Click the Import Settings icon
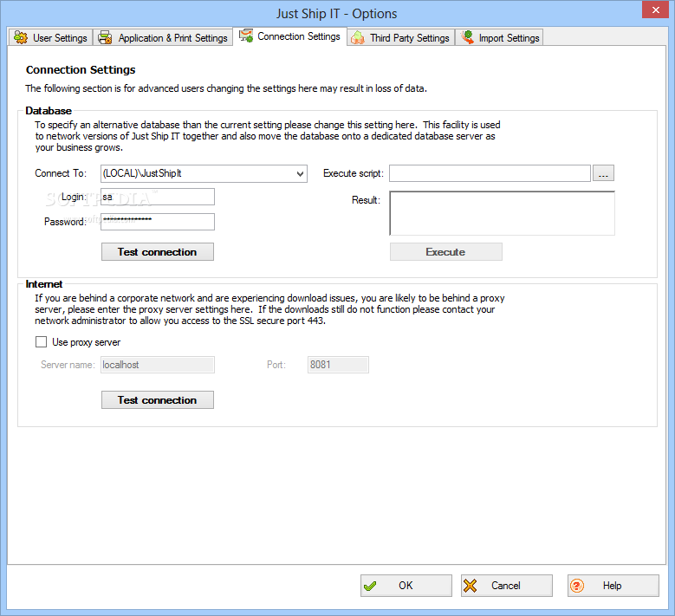Viewport: 675px width, 616px height. [467, 37]
